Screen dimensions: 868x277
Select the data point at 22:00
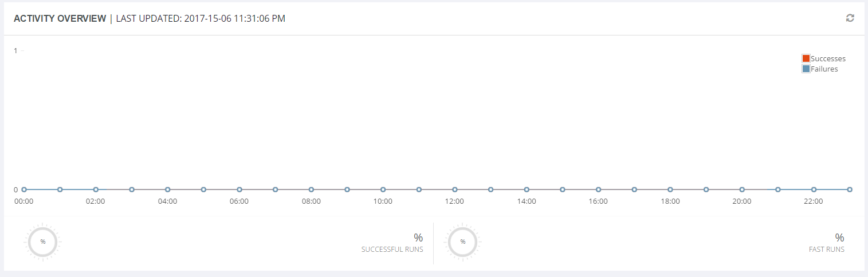pyautogui.click(x=814, y=189)
